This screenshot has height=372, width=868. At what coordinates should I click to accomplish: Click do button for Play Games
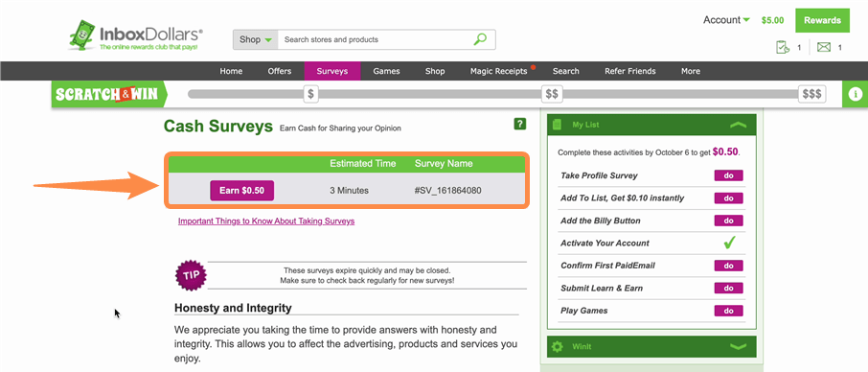click(728, 311)
